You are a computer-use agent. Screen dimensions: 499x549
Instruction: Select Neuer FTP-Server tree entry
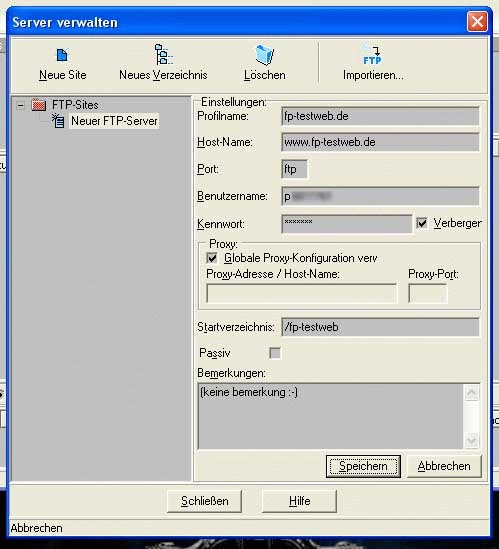[x=114, y=121]
